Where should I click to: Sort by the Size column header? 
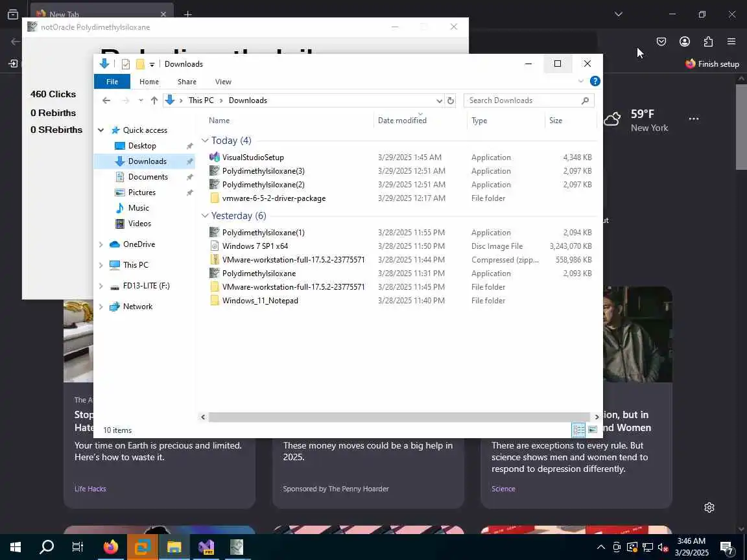pyautogui.click(x=571, y=121)
